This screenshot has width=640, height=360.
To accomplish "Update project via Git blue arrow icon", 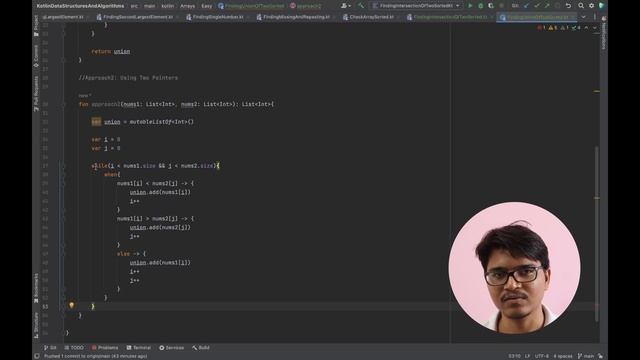I will click(x=526, y=6).
